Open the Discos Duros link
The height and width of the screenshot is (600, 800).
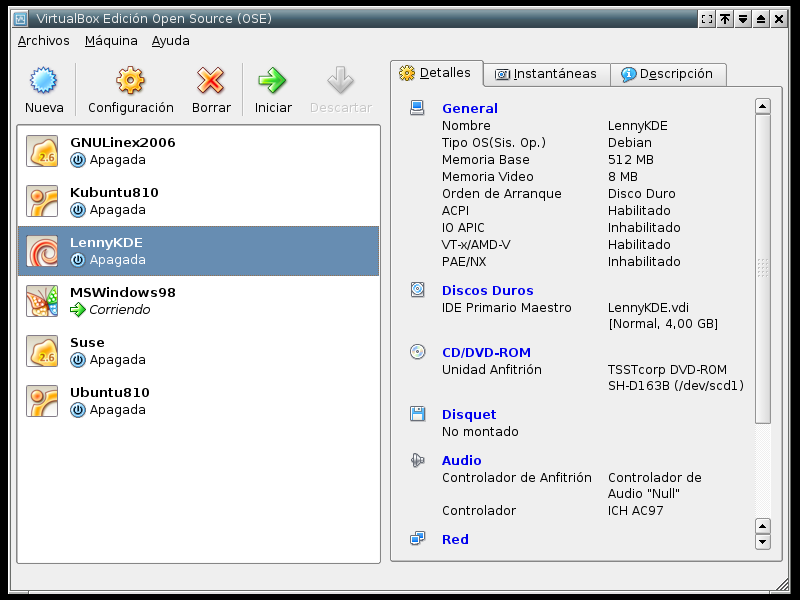coord(487,291)
